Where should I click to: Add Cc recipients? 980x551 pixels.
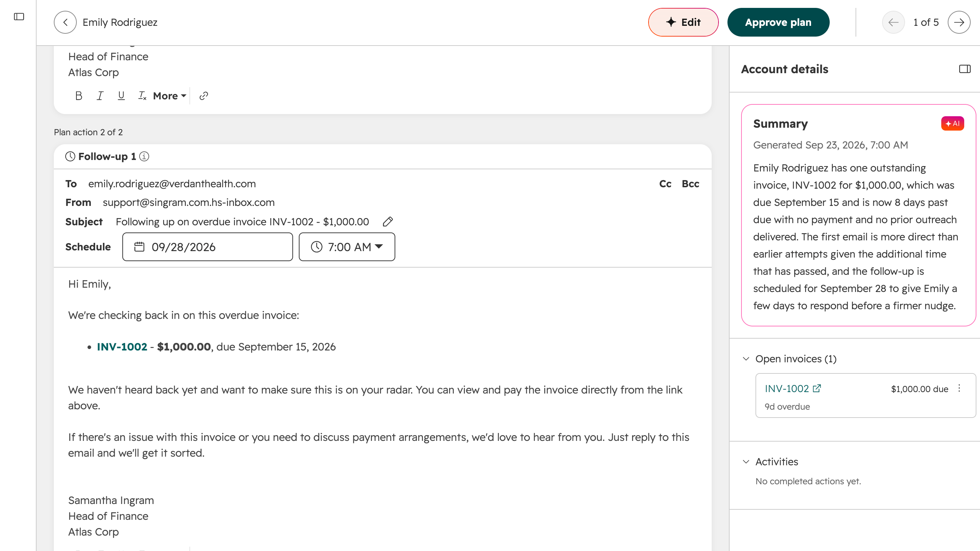pos(665,184)
